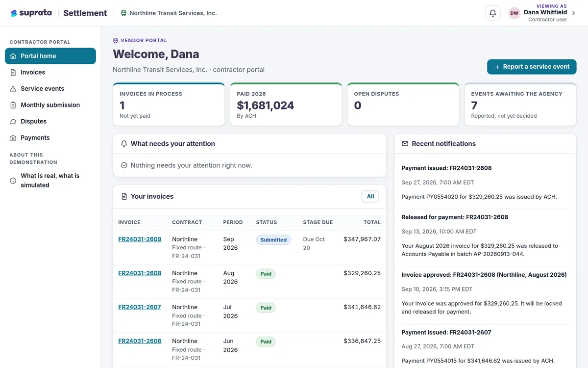Click the Monthly submission clipboard icon
The width and height of the screenshot is (588, 368).
tap(13, 105)
